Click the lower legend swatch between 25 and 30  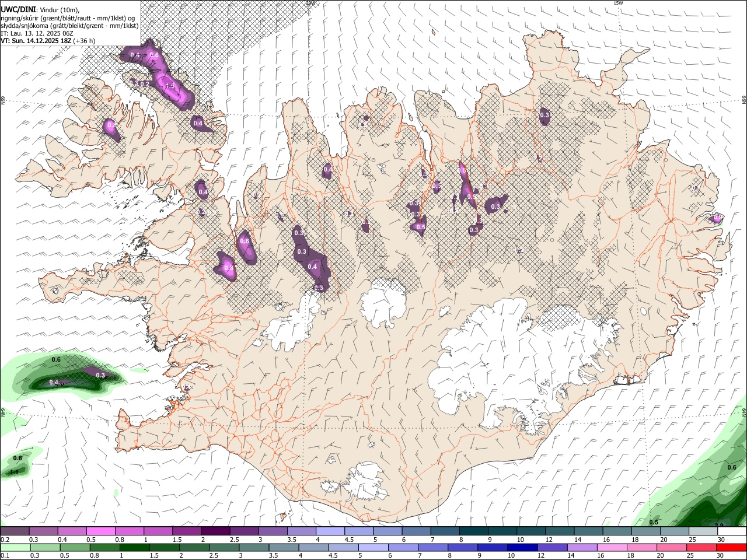coord(701,548)
